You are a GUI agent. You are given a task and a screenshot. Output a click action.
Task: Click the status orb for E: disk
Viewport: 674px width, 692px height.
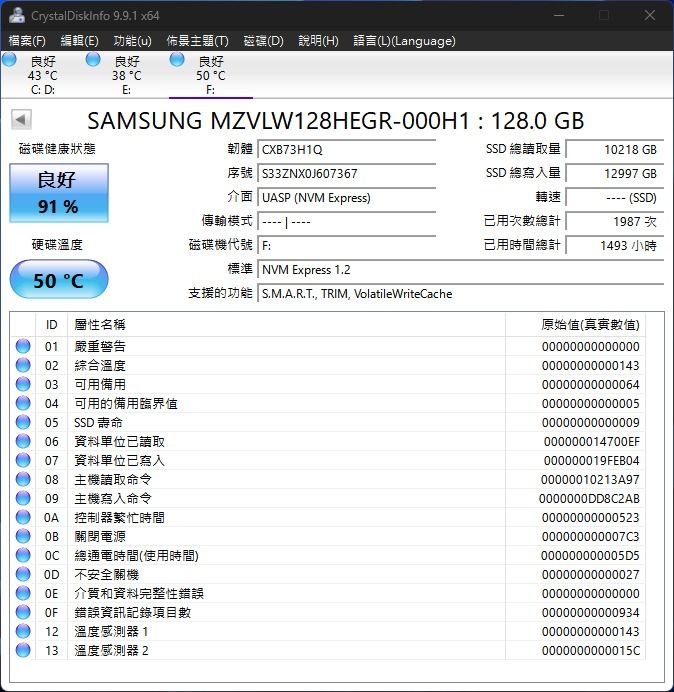pyautogui.click(x=93, y=60)
